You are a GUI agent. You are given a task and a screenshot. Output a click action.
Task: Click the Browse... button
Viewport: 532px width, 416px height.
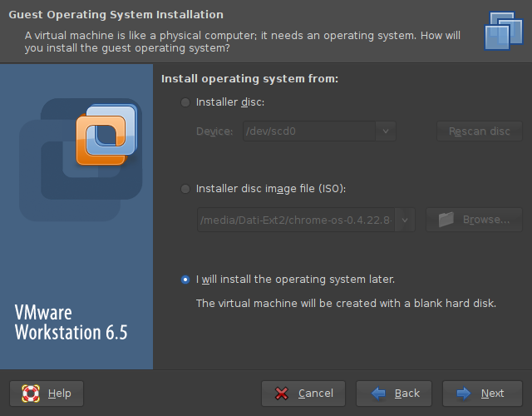[474, 220]
